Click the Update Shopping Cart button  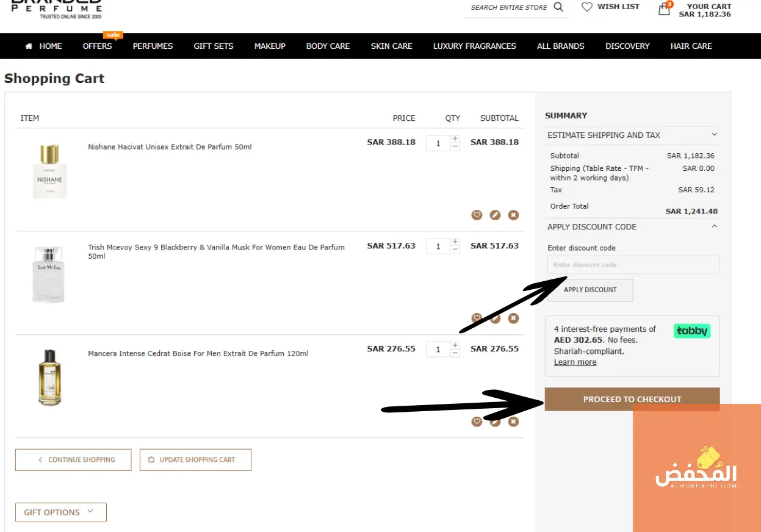tap(195, 459)
